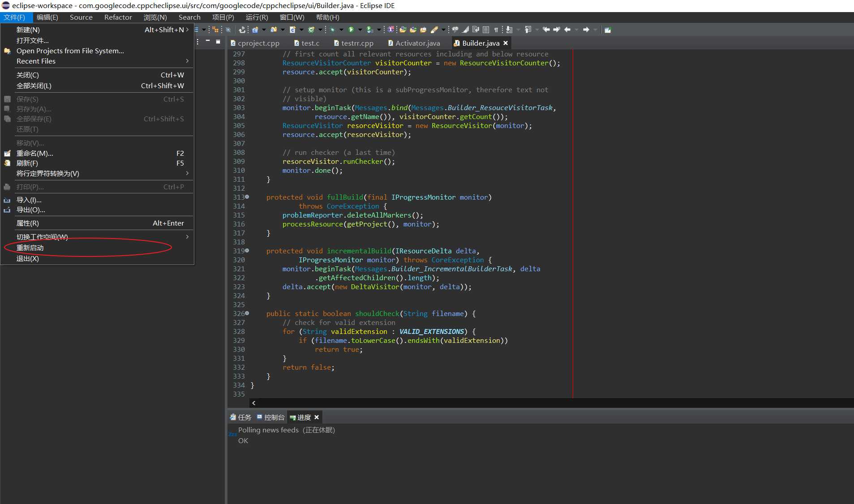This screenshot has height=504, width=854.
Task: Click the Last Edit Location arrow icon
Action: 546,30
